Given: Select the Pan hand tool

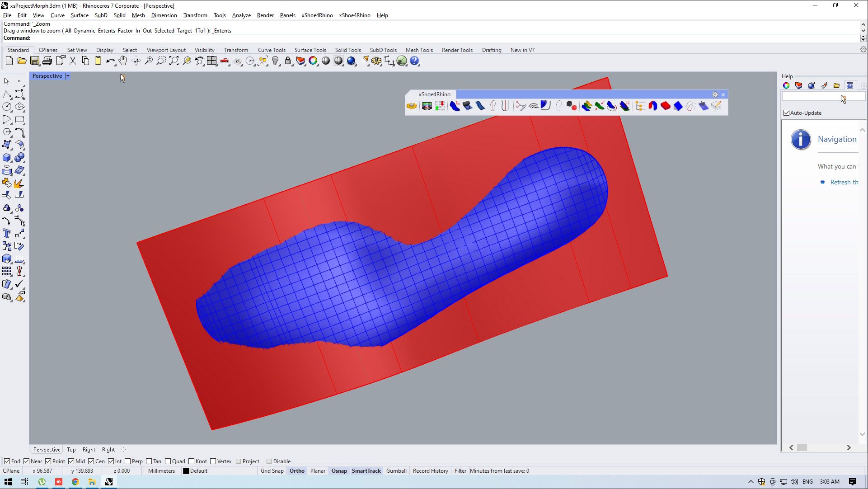Looking at the screenshot, I should click(123, 61).
